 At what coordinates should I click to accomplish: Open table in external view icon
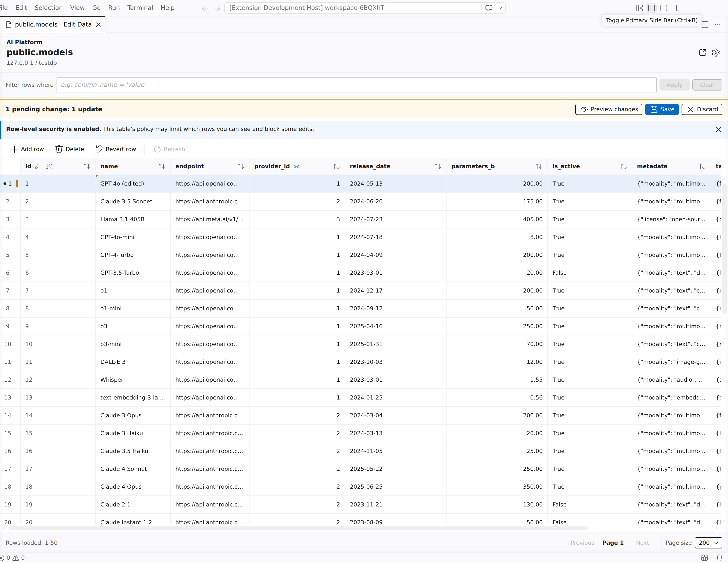703,52
